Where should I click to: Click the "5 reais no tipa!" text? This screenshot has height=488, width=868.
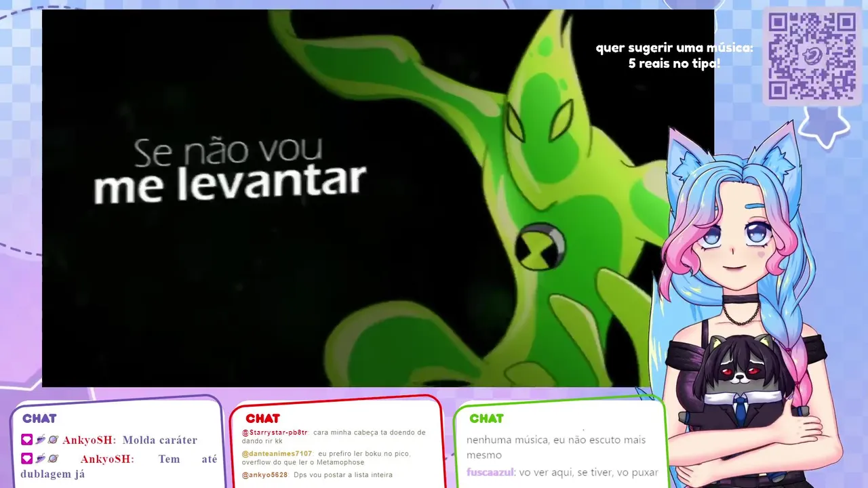[674, 64]
